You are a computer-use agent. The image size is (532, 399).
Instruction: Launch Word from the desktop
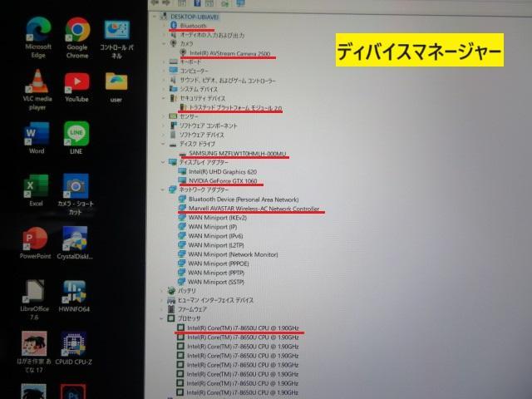pyautogui.click(x=37, y=138)
